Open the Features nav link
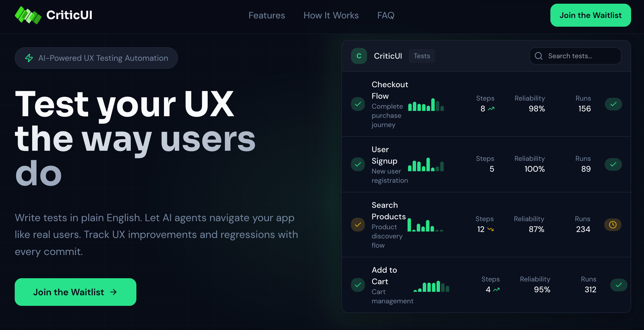This screenshot has width=644, height=330. point(267,15)
